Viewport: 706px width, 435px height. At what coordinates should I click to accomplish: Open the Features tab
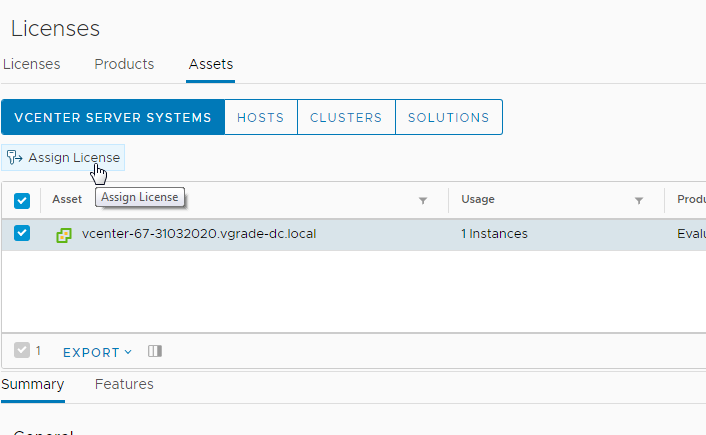pyautogui.click(x=124, y=384)
